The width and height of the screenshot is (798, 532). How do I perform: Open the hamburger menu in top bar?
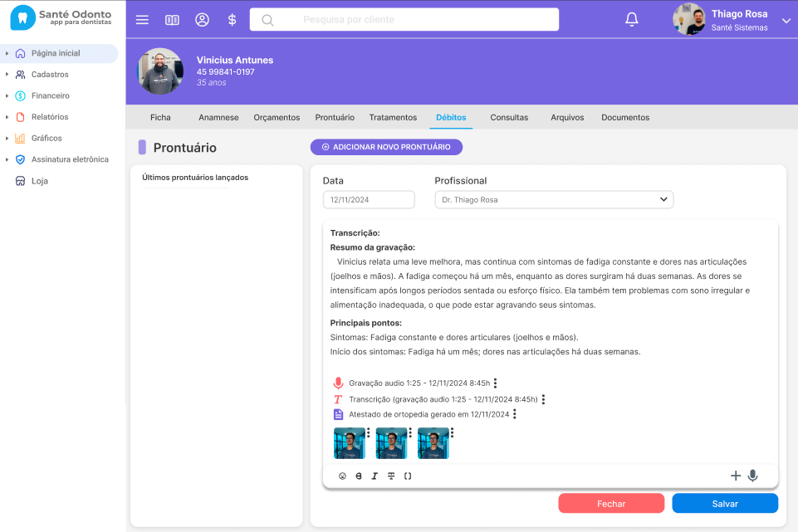[x=142, y=20]
